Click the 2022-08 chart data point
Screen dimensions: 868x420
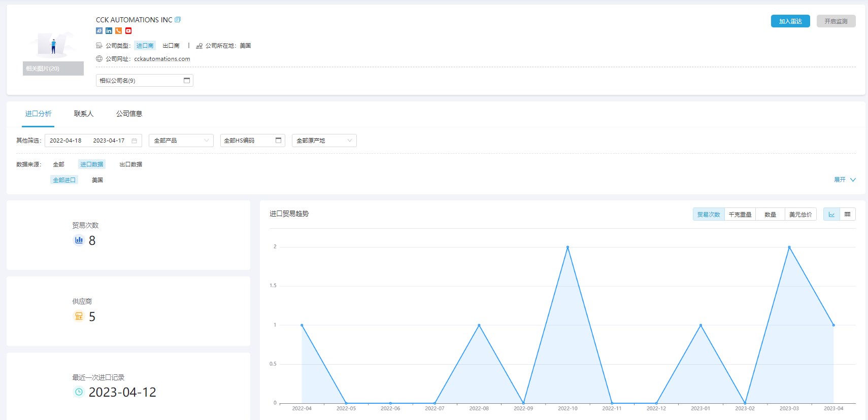(479, 325)
